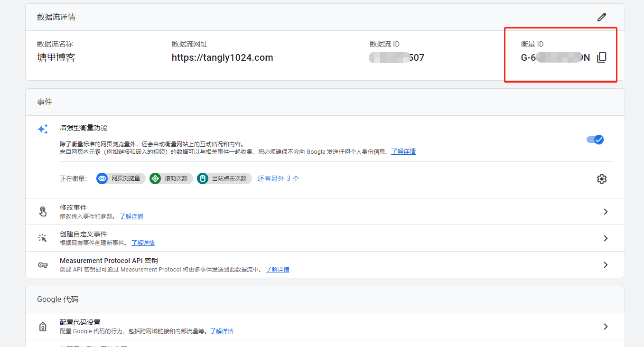Click the 事件 section heading
The image size is (644, 347).
click(45, 102)
